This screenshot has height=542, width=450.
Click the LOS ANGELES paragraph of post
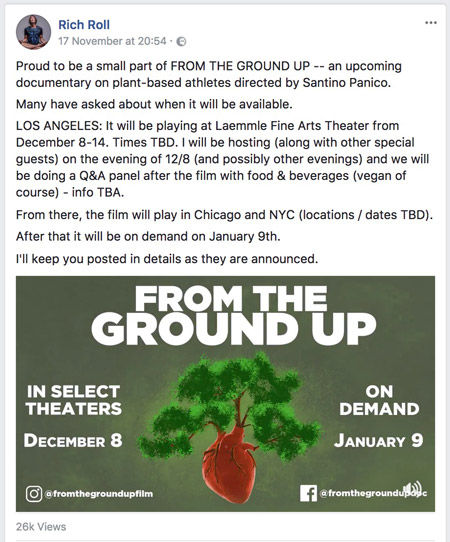click(x=222, y=159)
